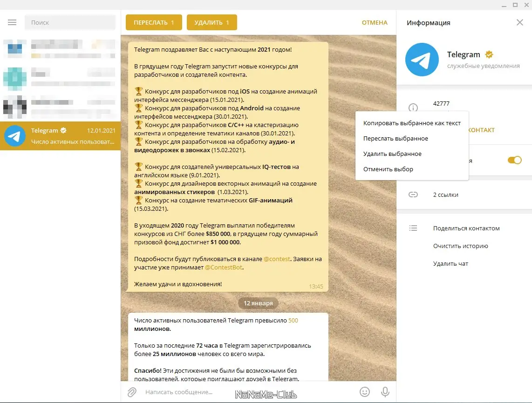Open the second blurred chat with teal avatar
532x403 pixels.
tap(61, 78)
